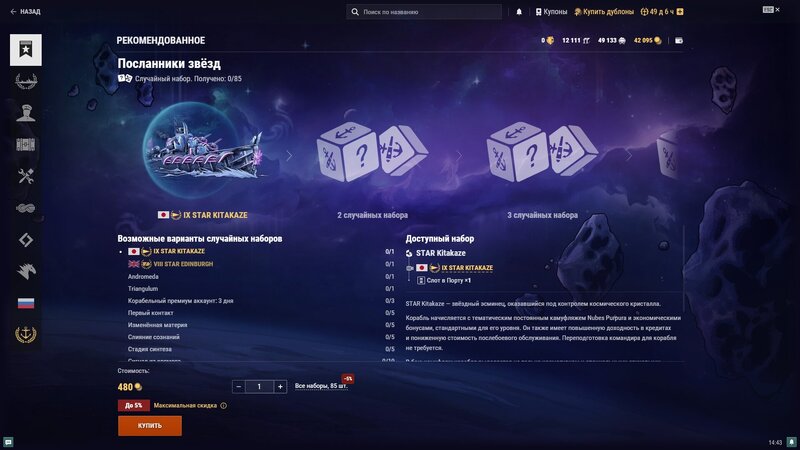800x450 pixels.
Task: Click the notification bell icon
Action: pyautogui.click(x=519, y=12)
